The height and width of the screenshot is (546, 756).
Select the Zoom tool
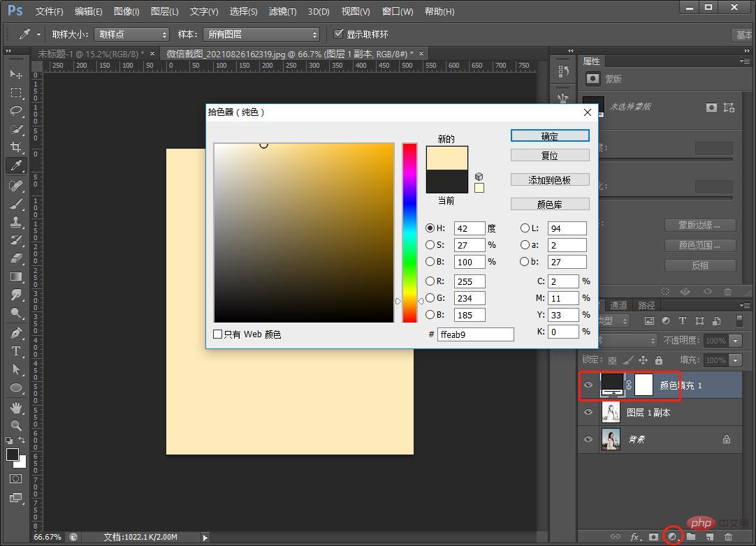16,425
